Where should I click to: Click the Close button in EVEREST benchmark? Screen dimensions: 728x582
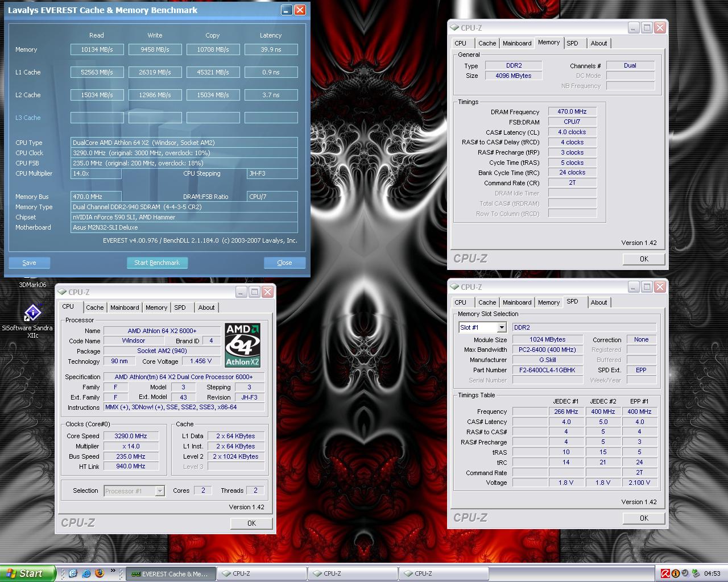284,263
